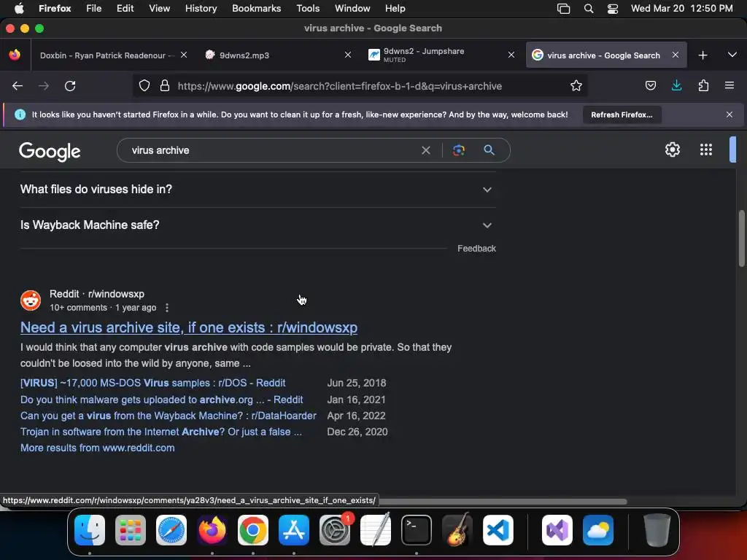Open "Trojan in software from the Internet Archive" link
Image resolution: width=747 pixels, height=560 pixels.
coord(161,432)
